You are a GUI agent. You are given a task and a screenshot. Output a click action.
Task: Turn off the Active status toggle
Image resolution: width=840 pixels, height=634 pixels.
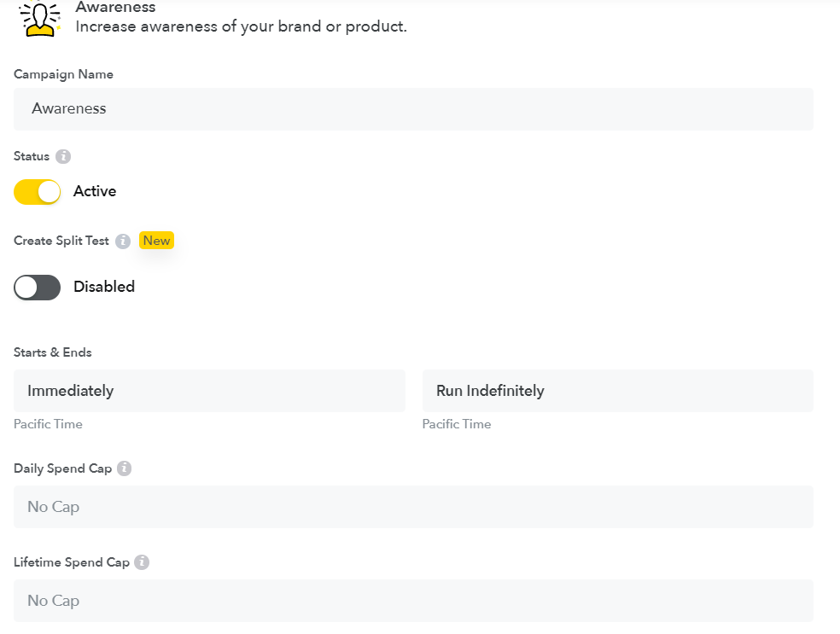[x=38, y=192]
